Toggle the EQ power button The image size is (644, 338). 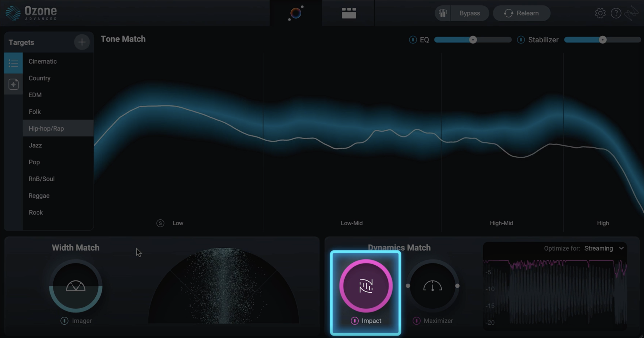click(x=413, y=40)
